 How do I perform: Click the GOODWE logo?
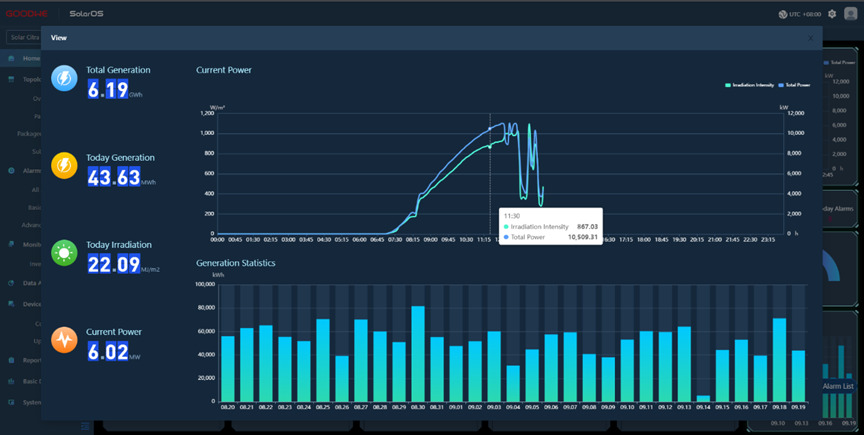[x=26, y=14]
